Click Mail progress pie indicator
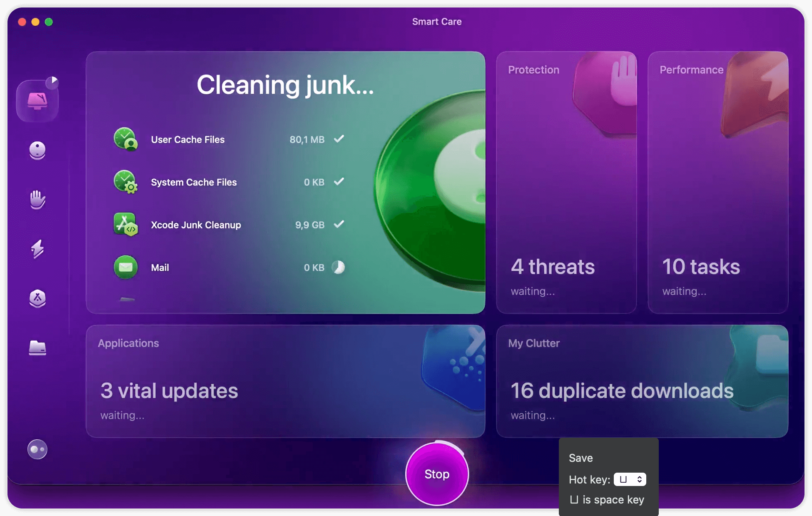This screenshot has width=812, height=516. pyautogui.click(x=339, y=267)
